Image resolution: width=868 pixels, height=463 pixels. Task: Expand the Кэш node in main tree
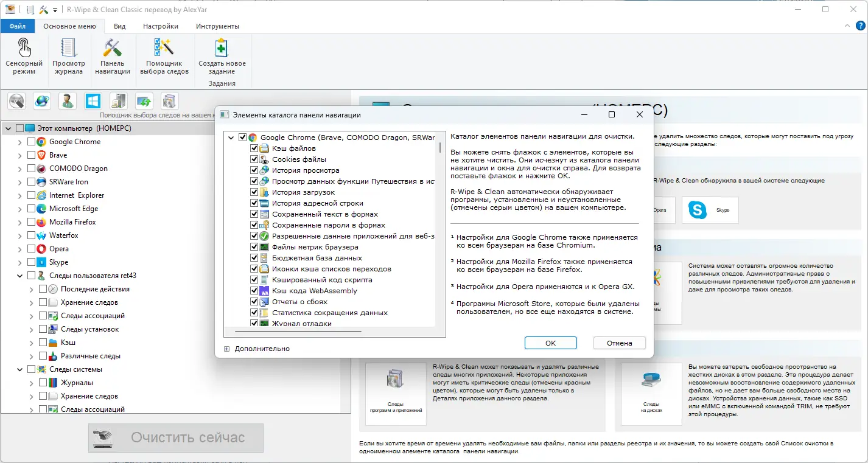point(32,343)
